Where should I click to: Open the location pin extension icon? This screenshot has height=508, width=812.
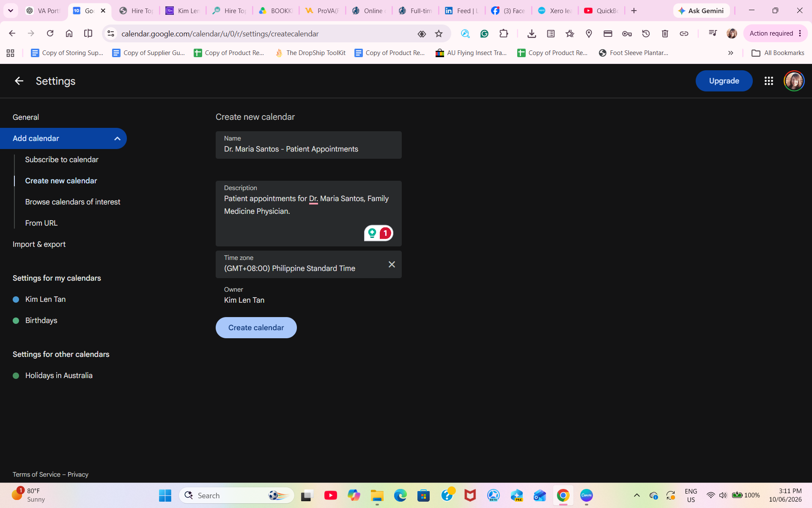tap(589, 33)
